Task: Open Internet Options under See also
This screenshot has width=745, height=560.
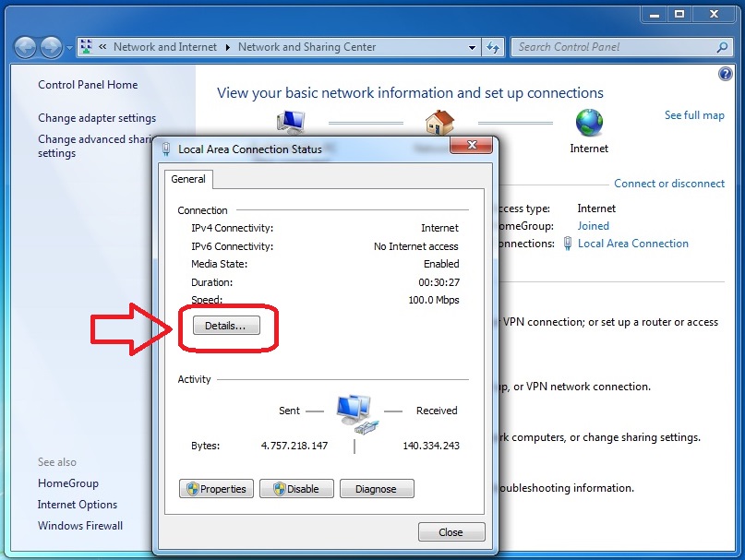Action: coord(78,505)
